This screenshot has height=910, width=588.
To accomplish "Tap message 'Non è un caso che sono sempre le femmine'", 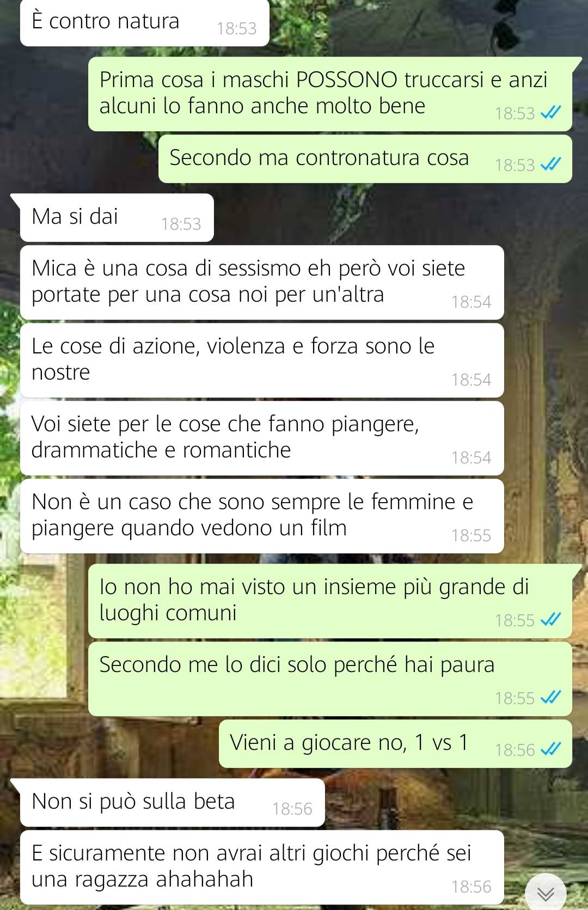I will point(262,516).
